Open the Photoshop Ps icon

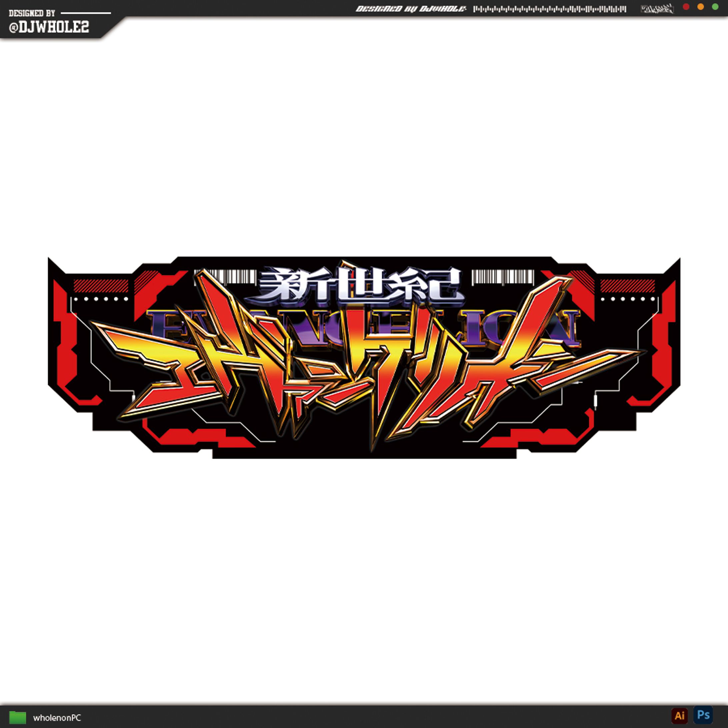[x=703, y=715]
